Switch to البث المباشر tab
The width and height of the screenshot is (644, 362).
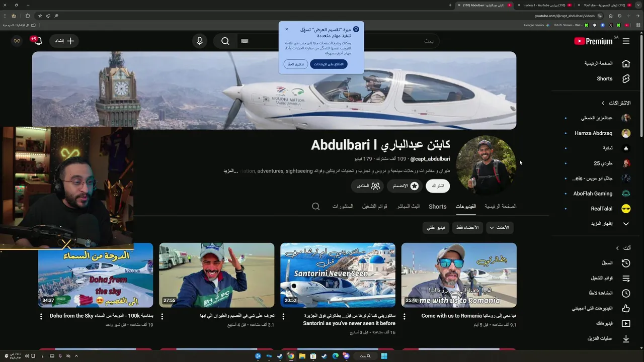(x=408, y=206)
